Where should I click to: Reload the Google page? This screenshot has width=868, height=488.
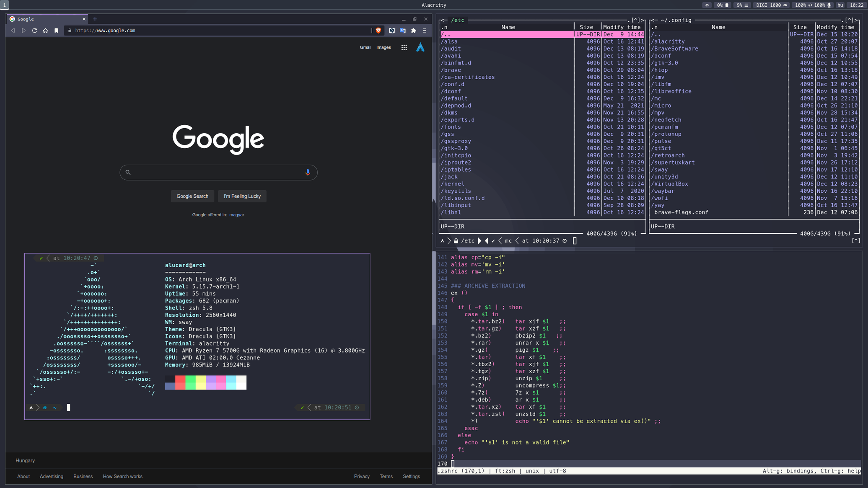[34, 31]
